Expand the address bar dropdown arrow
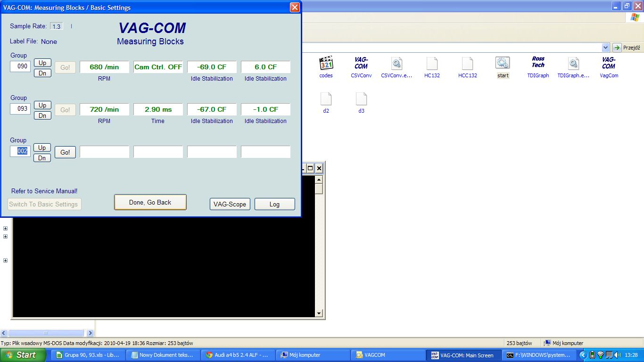 605,48
